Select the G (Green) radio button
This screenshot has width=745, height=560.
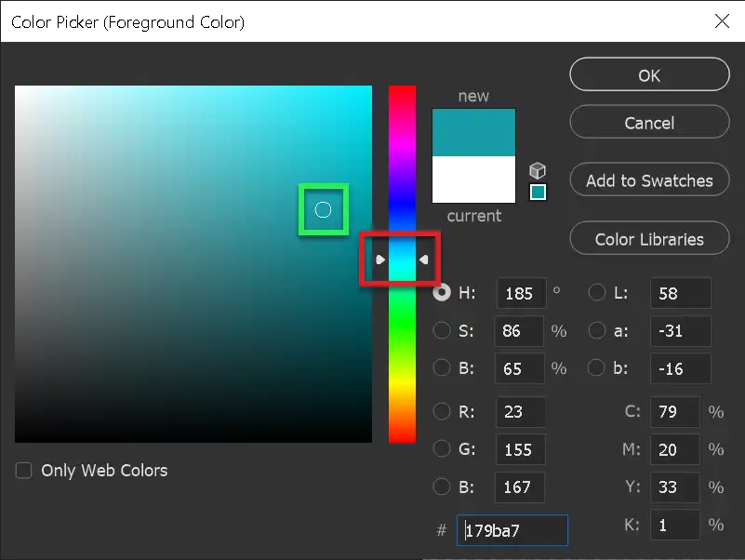coord(443,449)
